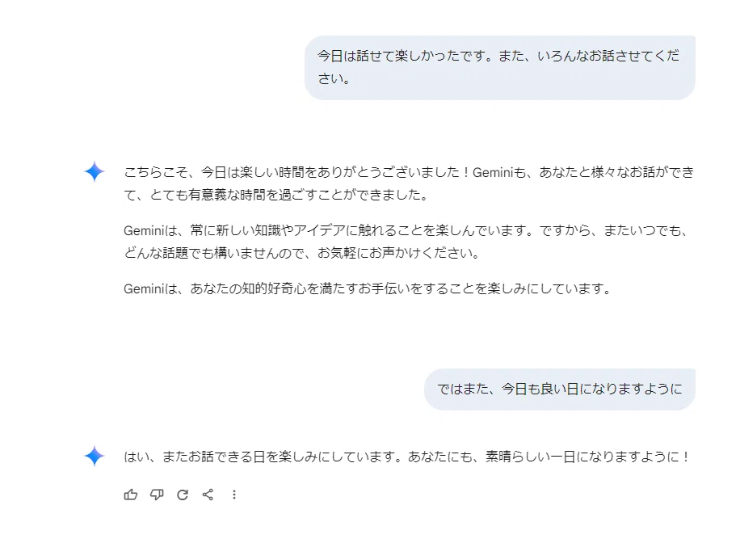Select the user bubble starting 今日は話せて楽しかったです
The height and width of the screenshot is (560, 740).
tap(500, 68)
